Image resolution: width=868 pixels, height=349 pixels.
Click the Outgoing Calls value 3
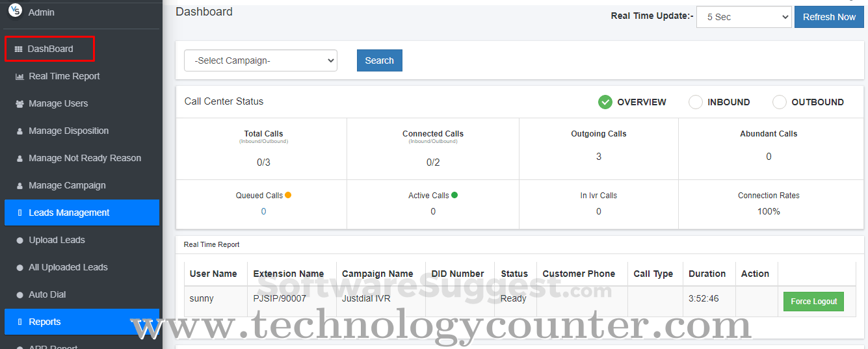(599, 156)
